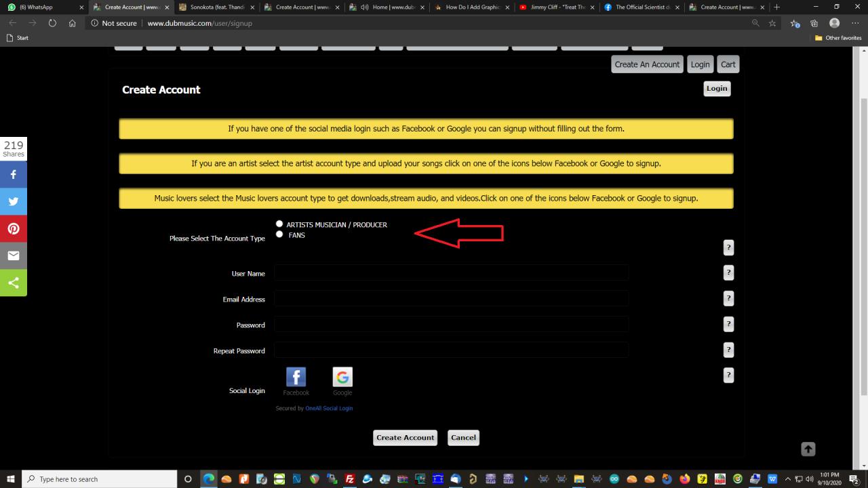Viewport: 868px width, 488px height.
Task: Open Microsoft Edge from the taskbar
Action: pos(209,479)
